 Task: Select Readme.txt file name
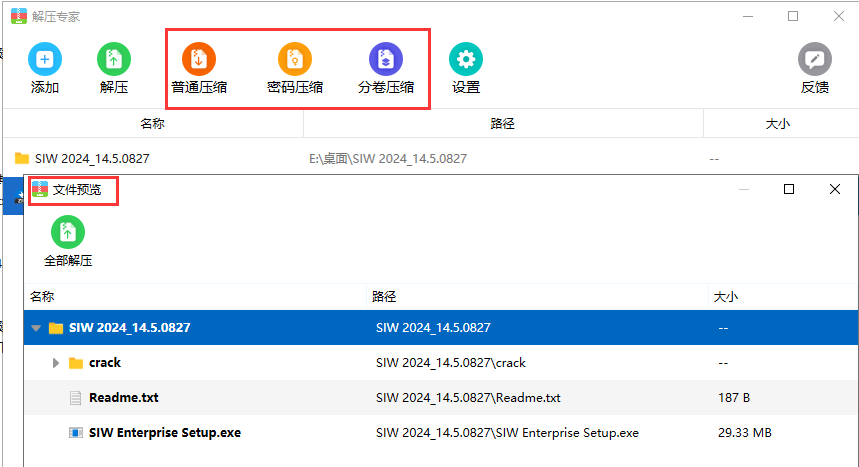(x=124, y=398)
